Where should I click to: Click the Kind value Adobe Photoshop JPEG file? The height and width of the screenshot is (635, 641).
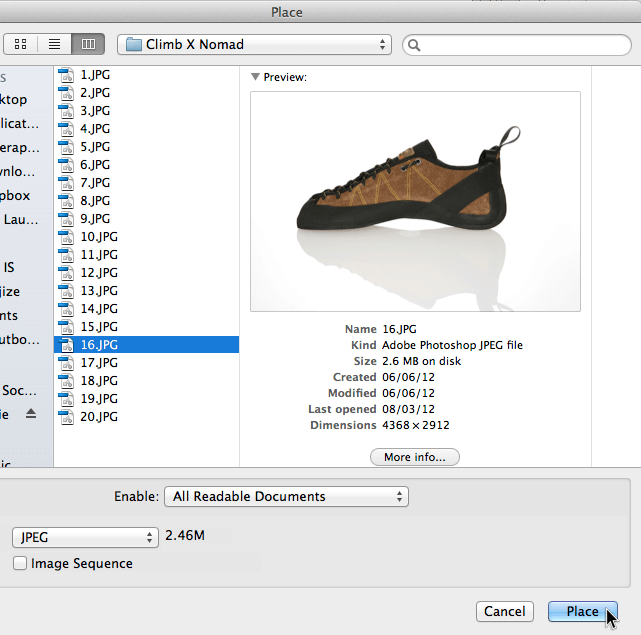coord(453,345)
